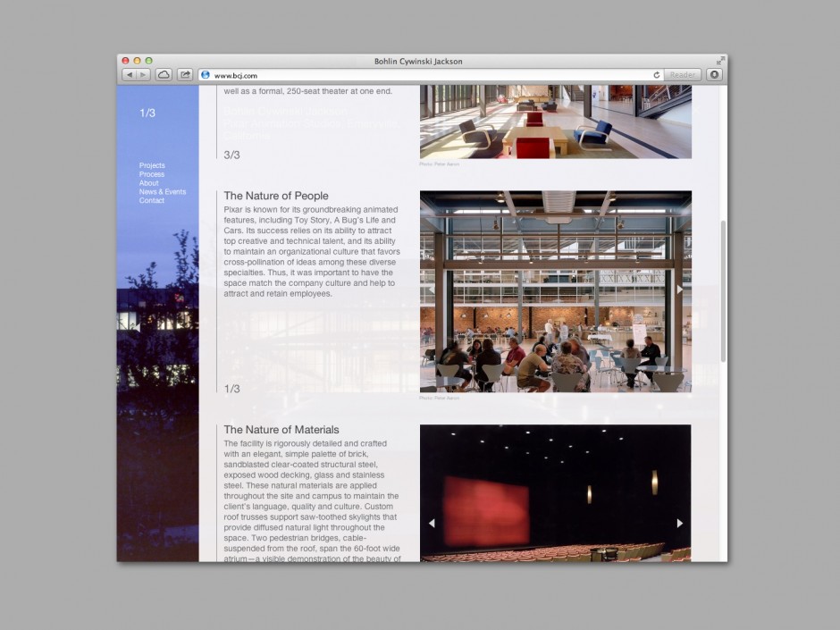Open the Downloads button in the toolbar
This screenshot has width=840, height=630.
point(714,75)
